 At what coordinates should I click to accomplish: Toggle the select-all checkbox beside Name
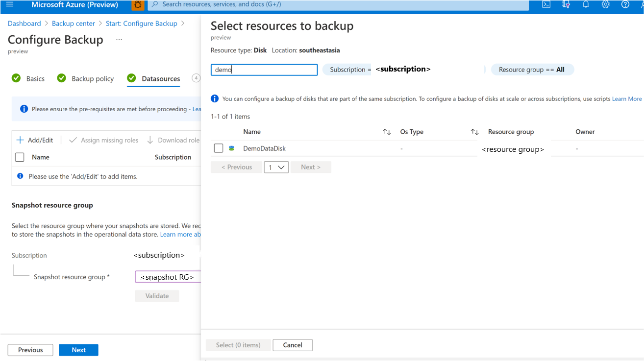(x=20, y=157)
